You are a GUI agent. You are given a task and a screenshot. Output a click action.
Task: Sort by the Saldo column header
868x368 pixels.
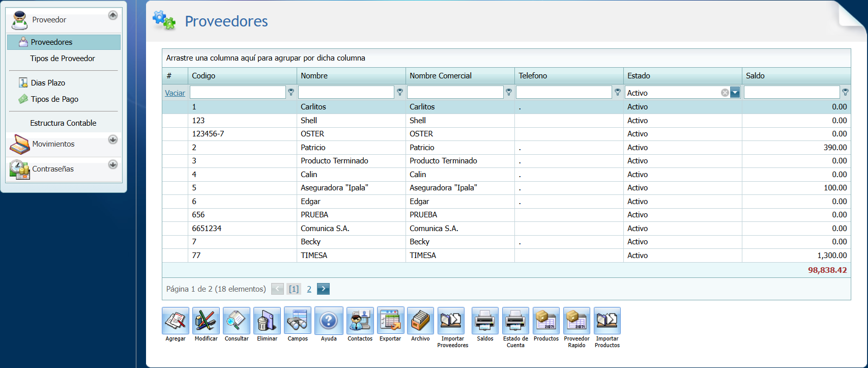pos(755,76)
